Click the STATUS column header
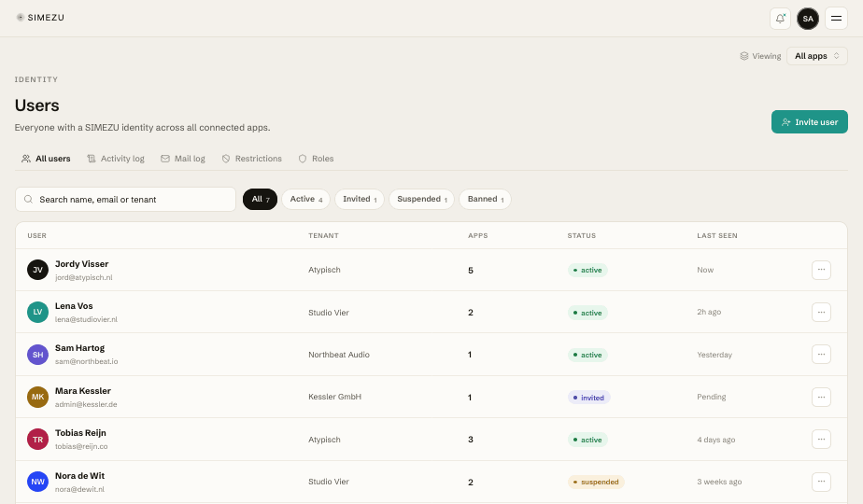Viewport: 863px width, 504px height. 581,235
